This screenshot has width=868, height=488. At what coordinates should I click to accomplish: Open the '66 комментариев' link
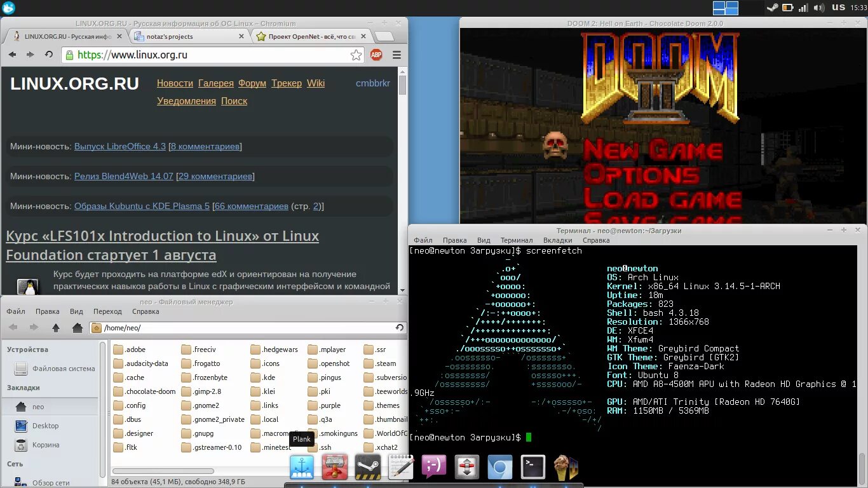pos(251,206)
